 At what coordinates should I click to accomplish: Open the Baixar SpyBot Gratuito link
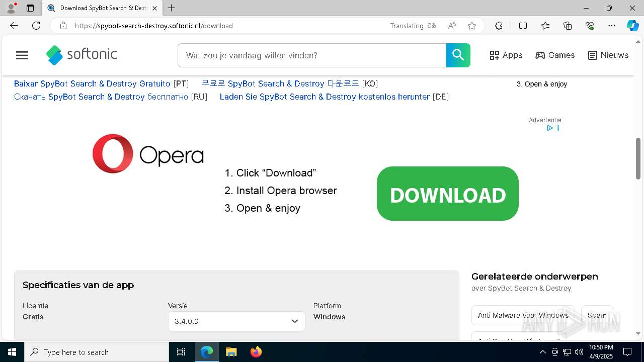click(x=92, y=83)
